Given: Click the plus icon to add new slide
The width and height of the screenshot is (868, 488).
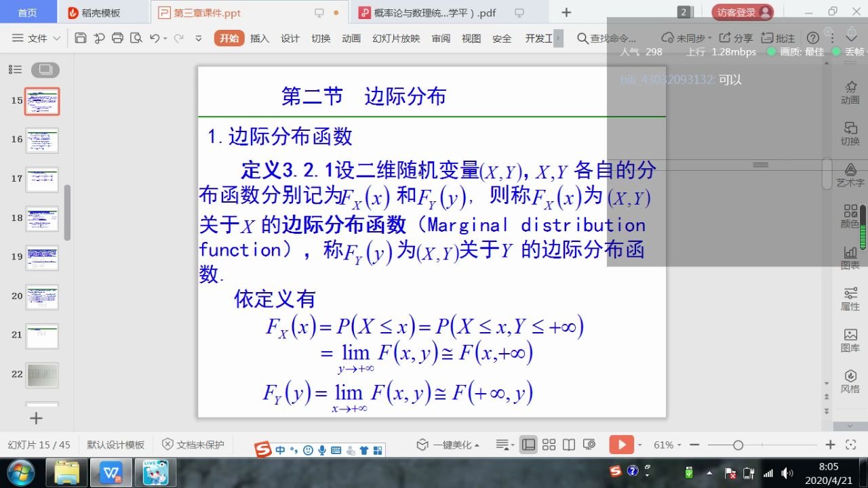Looking at the screenshot, I should tap(36, 418).
